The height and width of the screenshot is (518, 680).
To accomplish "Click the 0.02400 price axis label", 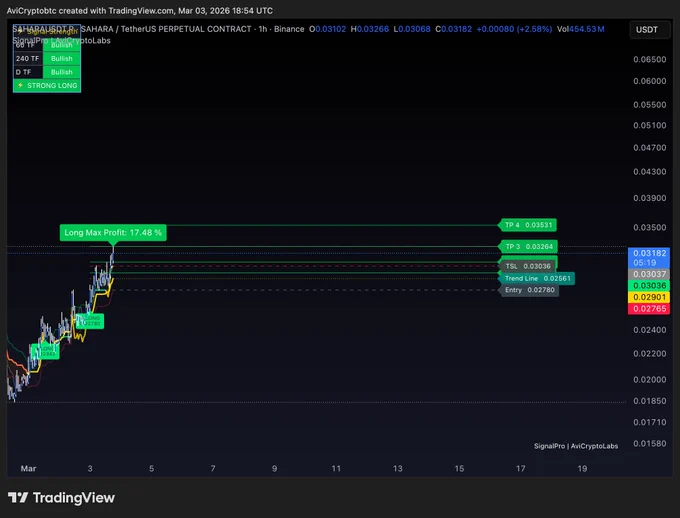I will click(x=650, y=330).
